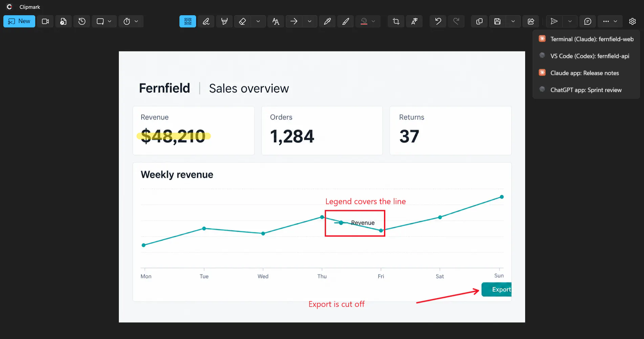Send capture with the paper plane icon
The width and height of the screenshot is (644, 339).
click(554, 21)
